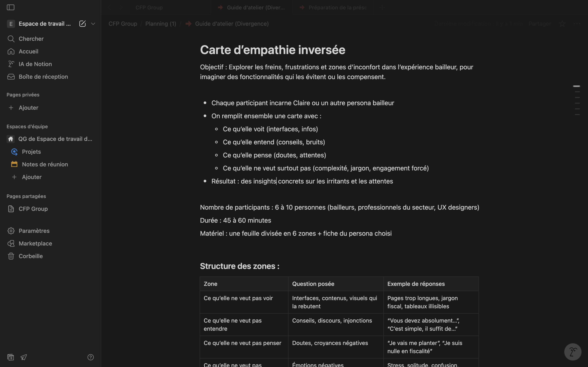Open Notes de réunion
The height and width of the screenshot is (367, 588).
click(x=45, y=164)
